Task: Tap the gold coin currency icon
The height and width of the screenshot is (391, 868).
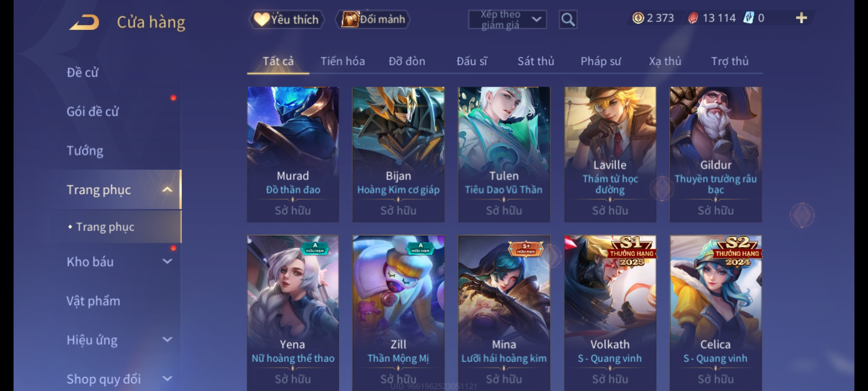Action: pos(638,18)
